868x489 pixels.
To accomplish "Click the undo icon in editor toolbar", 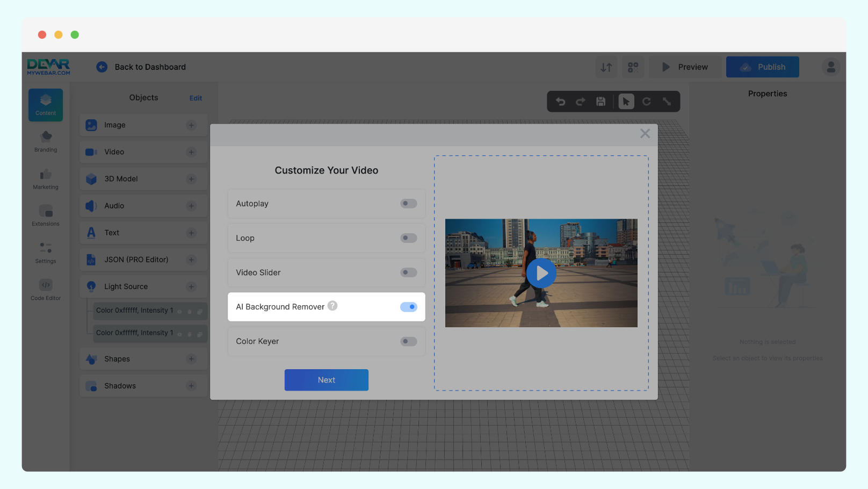I will coord(561,102).
